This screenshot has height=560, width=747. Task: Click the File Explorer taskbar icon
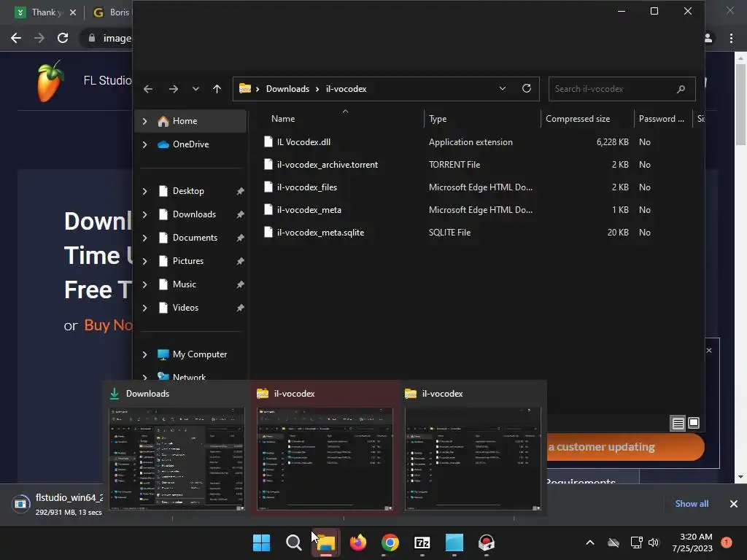click(x=326, y=542)
